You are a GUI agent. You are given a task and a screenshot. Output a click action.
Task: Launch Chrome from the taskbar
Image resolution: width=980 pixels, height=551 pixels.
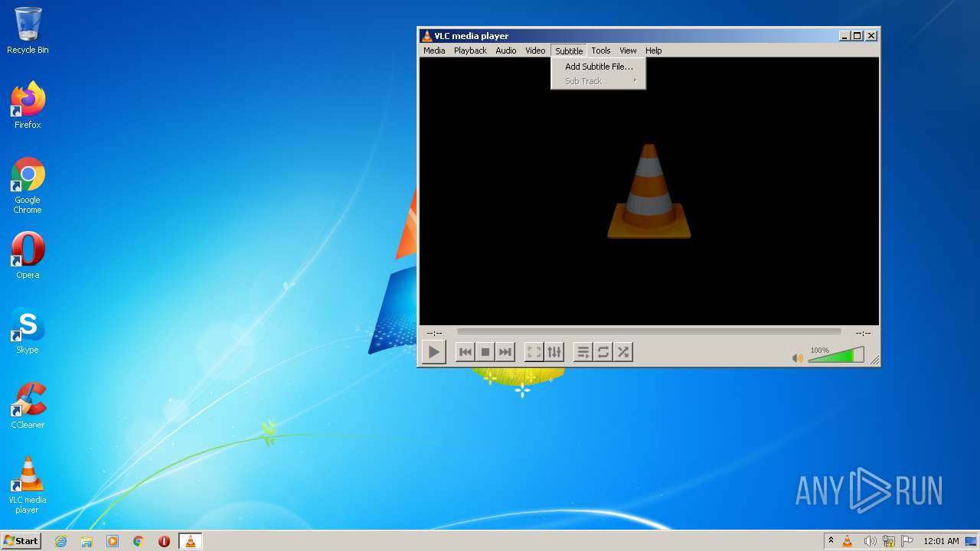point(139,541)
